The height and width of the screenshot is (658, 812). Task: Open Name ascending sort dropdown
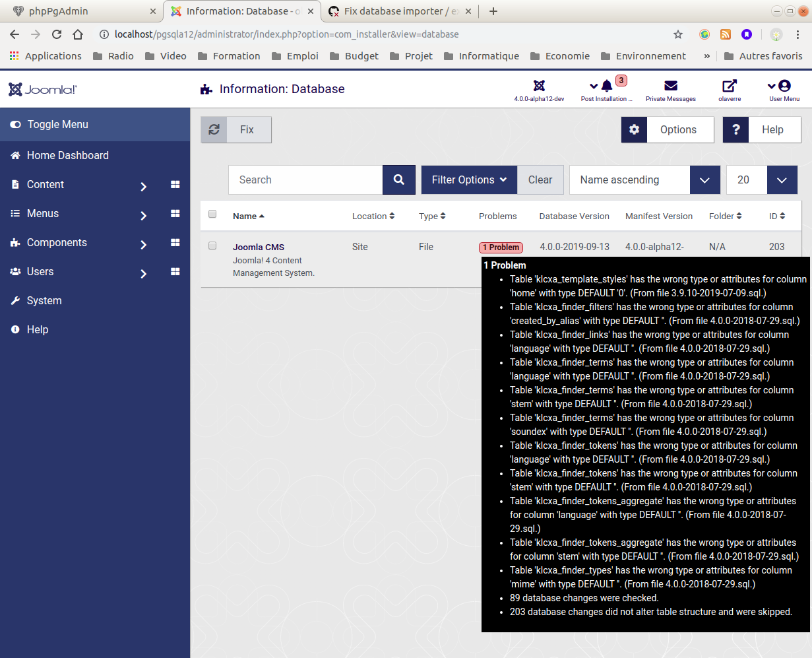[x=644, y=180]
